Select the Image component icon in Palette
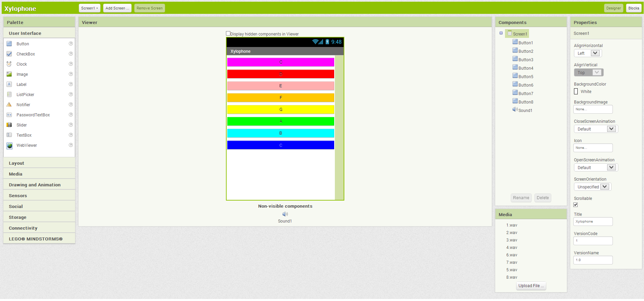The height and width of the screenshot is (301, 644). tap(9, 74)
